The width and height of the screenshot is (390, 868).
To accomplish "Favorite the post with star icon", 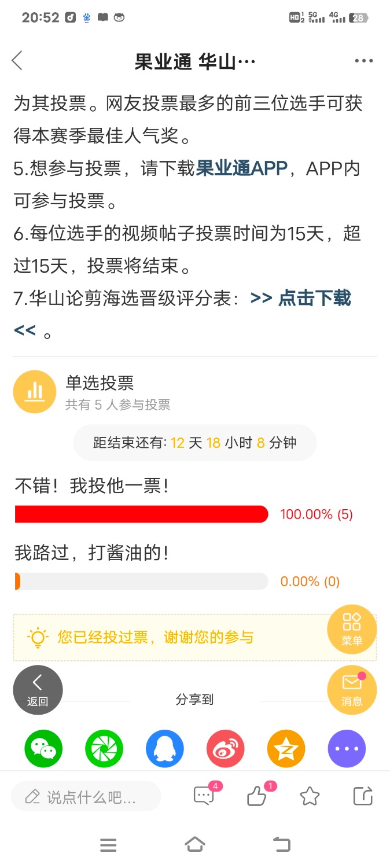I will [310, 797].
